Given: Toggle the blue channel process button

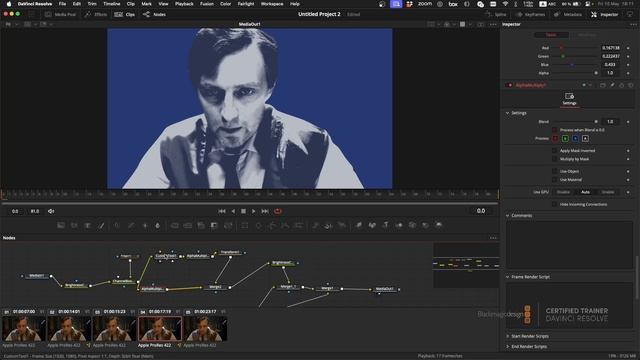Looking at the screenshot, I should tap(576, 138).
